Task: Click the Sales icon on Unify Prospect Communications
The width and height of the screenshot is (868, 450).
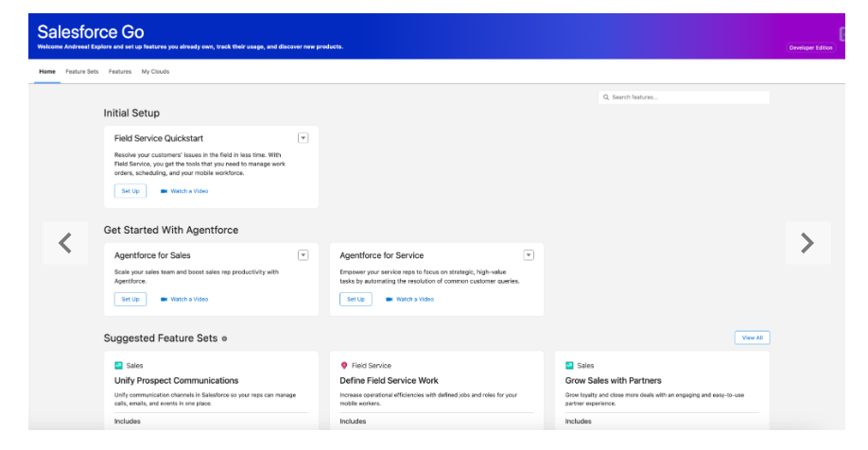Action: (118, 365)
